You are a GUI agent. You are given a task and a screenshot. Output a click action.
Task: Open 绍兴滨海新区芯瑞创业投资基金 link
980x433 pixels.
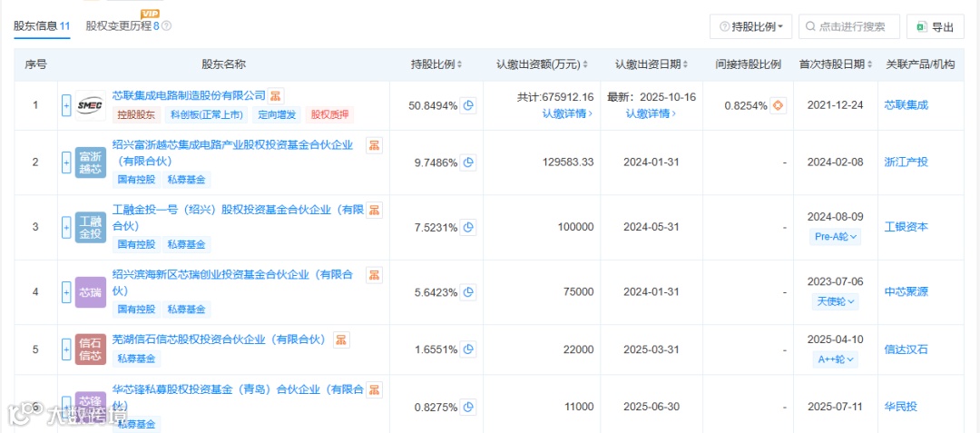point(232,281)
